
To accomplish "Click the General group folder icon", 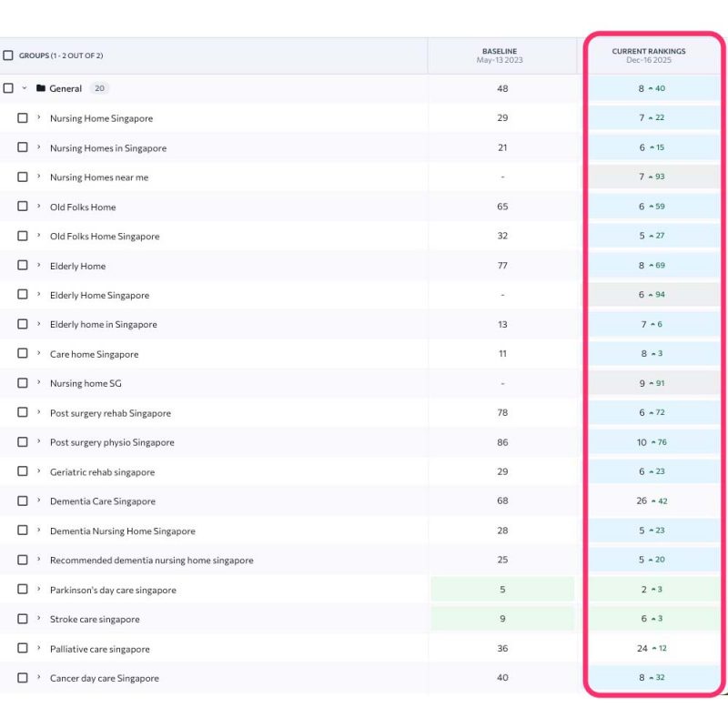I will [x=41, y=89].
